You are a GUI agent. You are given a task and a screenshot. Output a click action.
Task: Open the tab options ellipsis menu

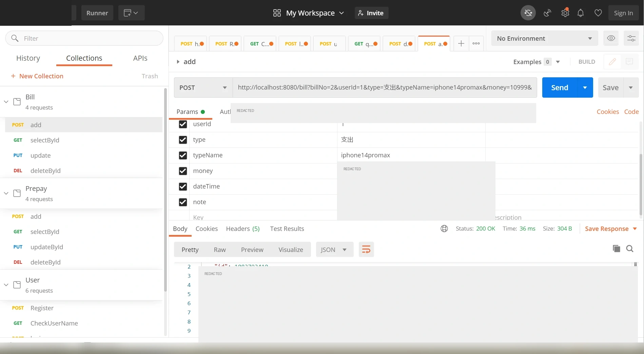tap(476, 43)
